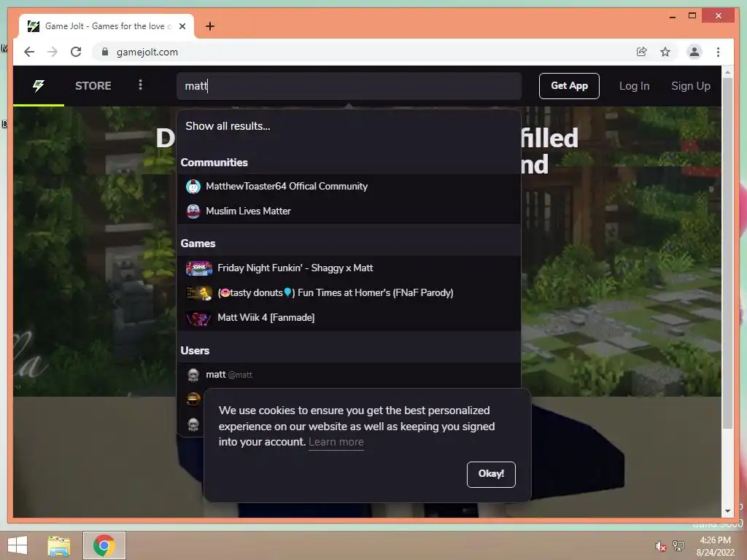
Task: Click the network tray icon
Action: (x=678, y=545)
